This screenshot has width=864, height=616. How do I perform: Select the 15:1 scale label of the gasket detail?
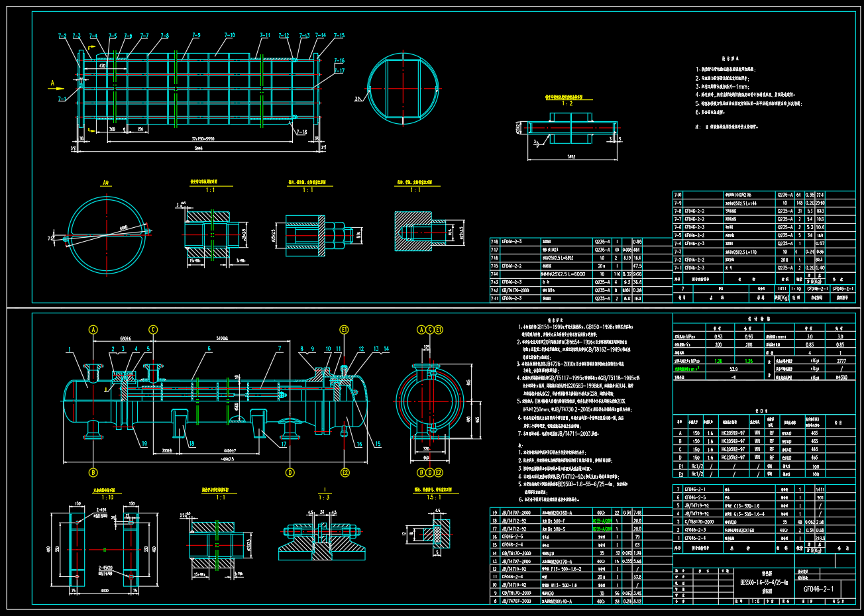click(433, 496)
